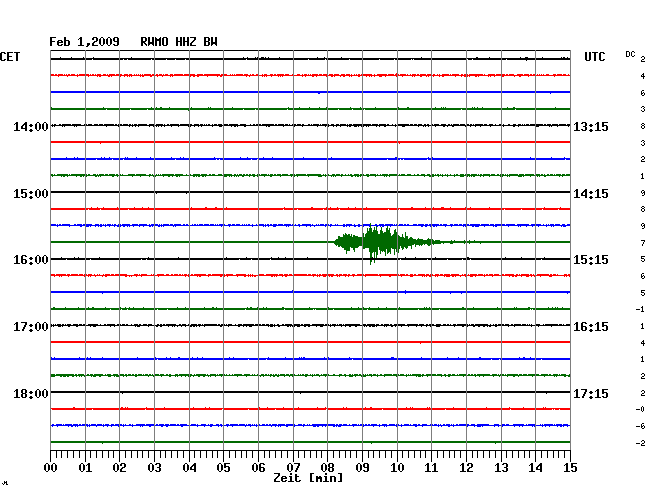Click minute tick label 13
Image resolution: width=650 pixels, height=494 pixels.
501,467
